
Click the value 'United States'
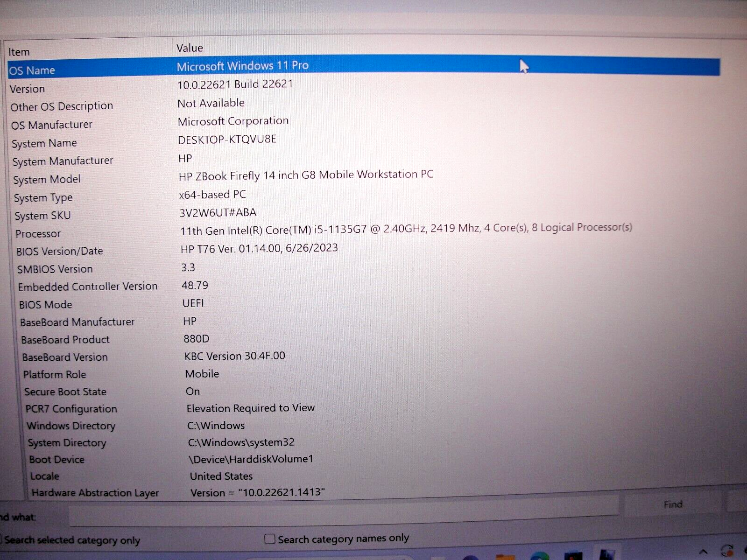point(221,476)
